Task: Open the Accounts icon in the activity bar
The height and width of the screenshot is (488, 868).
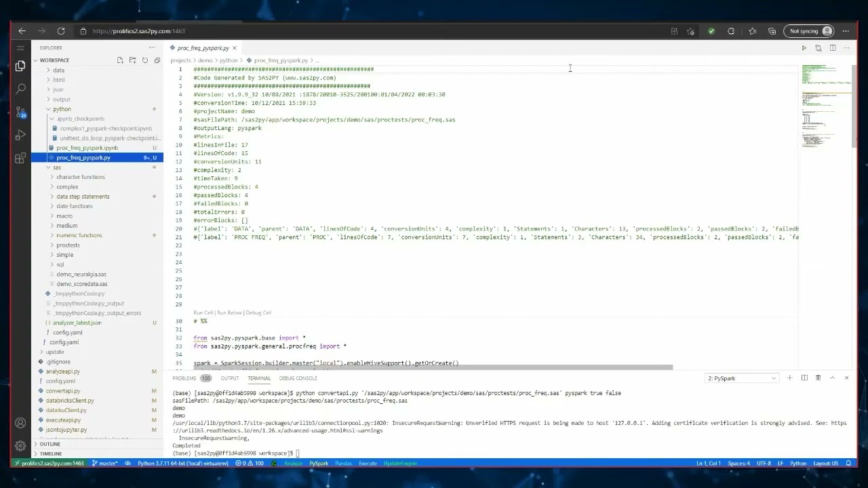Action: pyautogui.click(x=20, y=423)
